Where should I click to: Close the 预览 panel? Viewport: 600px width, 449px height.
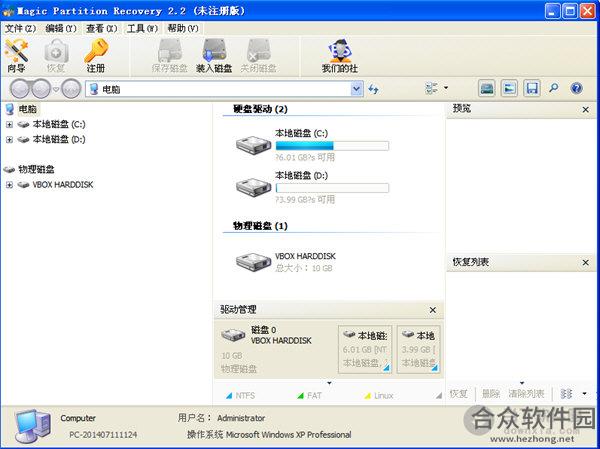(x=585, y=110)
